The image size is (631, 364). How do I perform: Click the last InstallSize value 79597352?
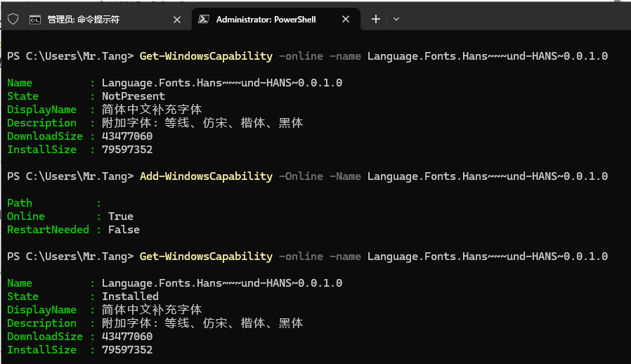pyautogui.click(x=127, y=350)
